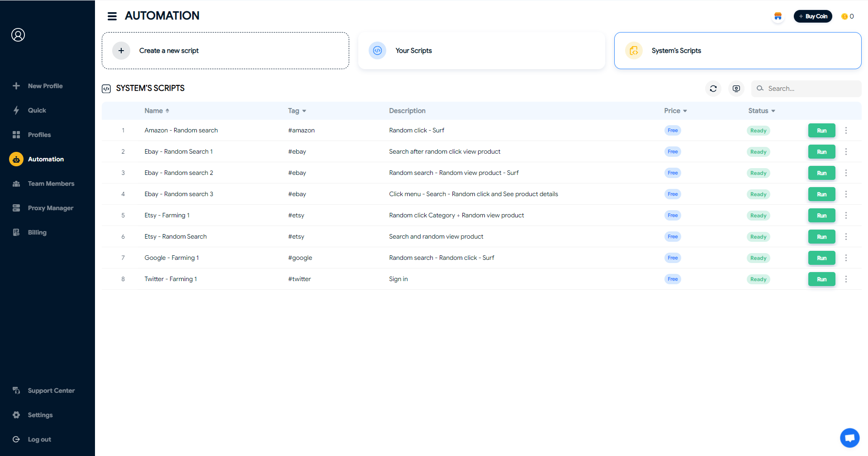868x456 pixels.
Task: Click the Proxy Manager server icon
Action: coord(16,208)
